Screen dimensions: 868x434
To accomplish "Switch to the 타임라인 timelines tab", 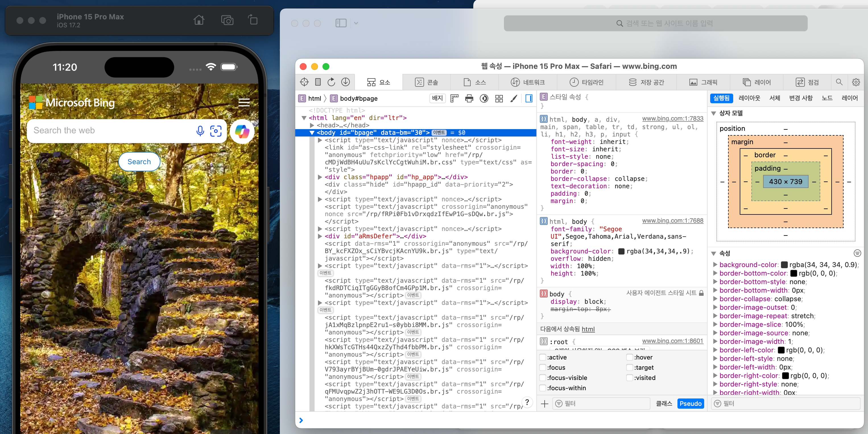I will click(x=587, y=82).
